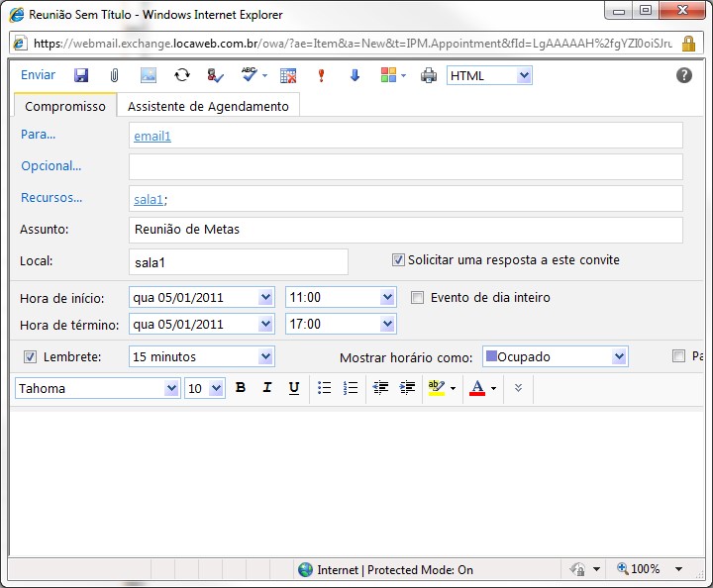The image size is (713, 588).
Task: Enable the Evento de dia inteiro checkbox
Action: (x=417, y=297)
